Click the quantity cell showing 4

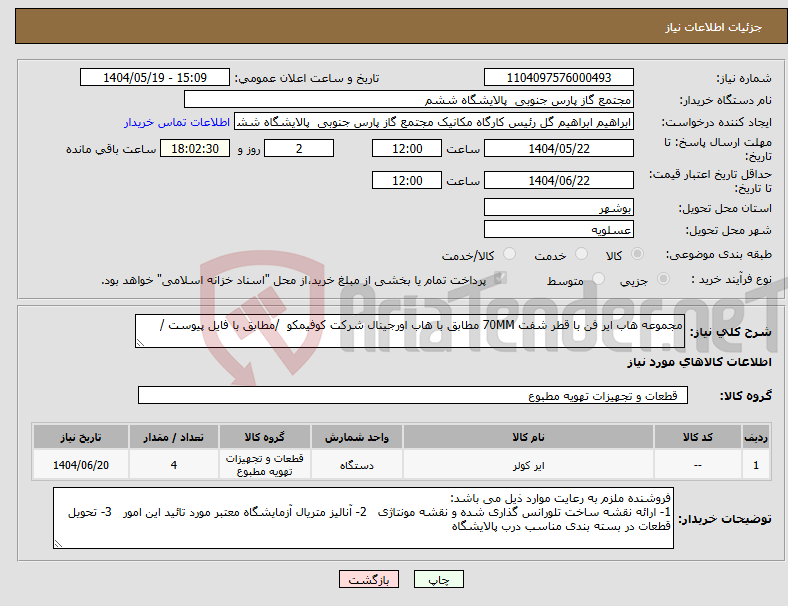pos(173,465)
